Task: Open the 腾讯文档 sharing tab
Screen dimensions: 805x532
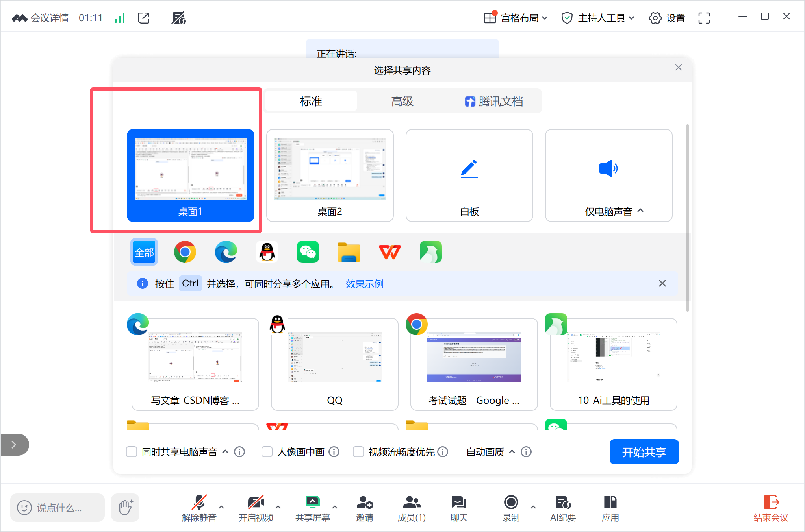Action: [494, 101]
